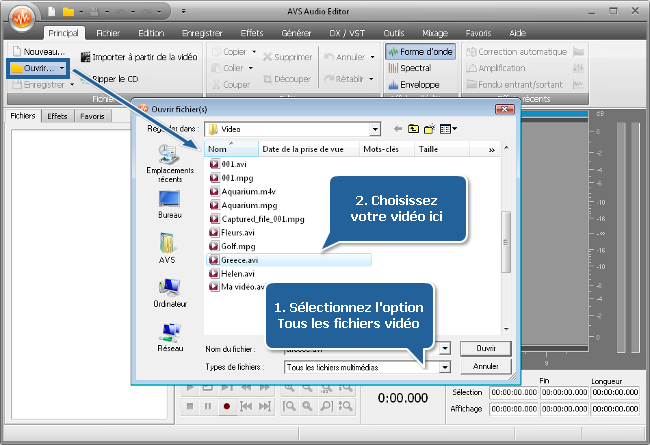The height and width of the screenshot is (445, 650).
Task: Open the Regarder dans folder dropdown
Action: click(375, 129)
